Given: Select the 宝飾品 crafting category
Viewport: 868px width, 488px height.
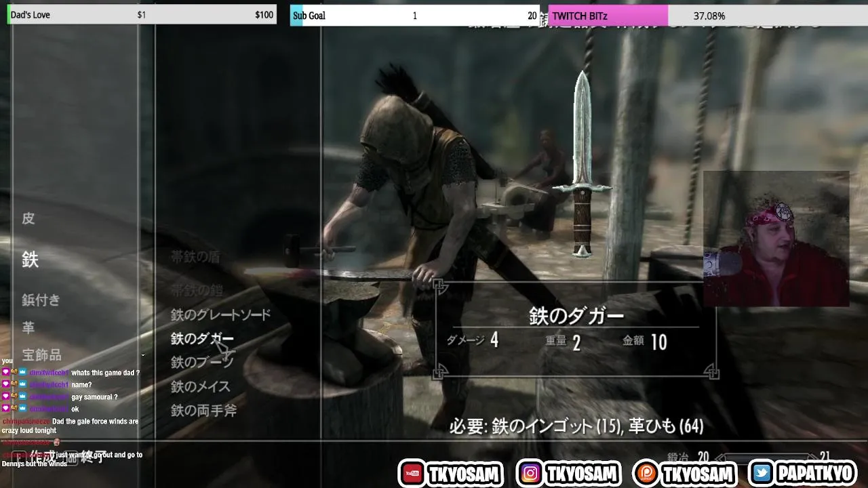Looking at the screenshot, I should (41, 354).
